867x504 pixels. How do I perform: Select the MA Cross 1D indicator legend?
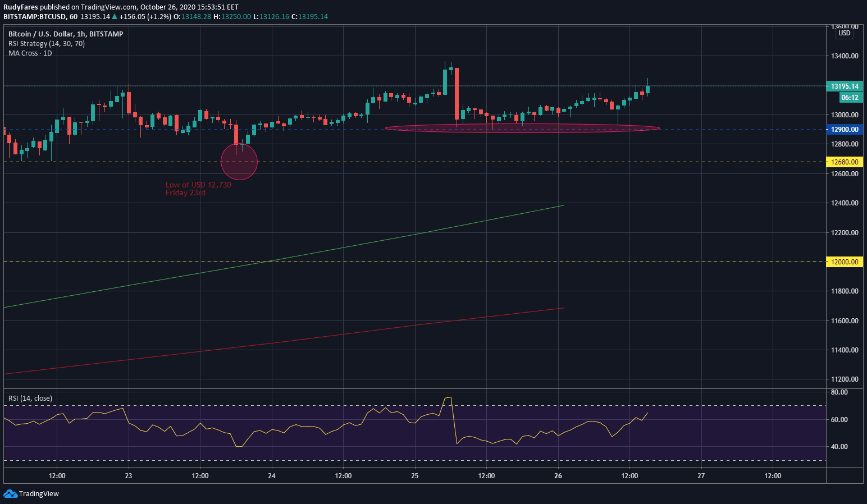pos(30,53)
